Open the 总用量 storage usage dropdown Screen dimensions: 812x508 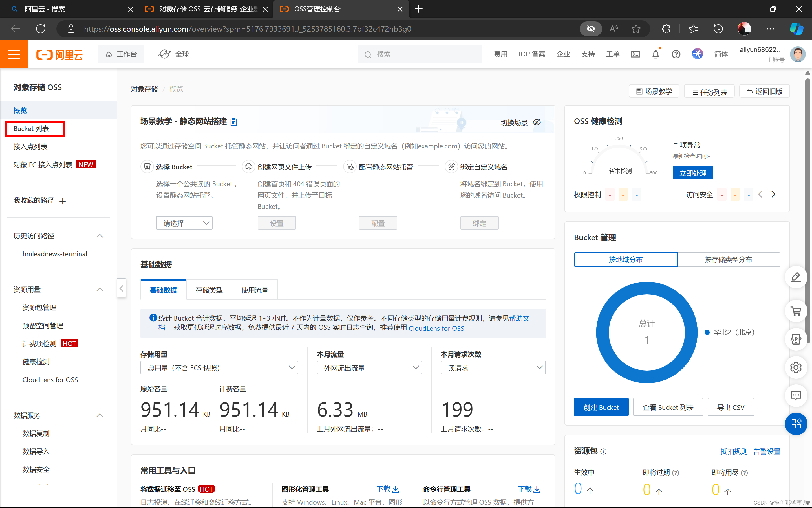[x=219, y=367]
